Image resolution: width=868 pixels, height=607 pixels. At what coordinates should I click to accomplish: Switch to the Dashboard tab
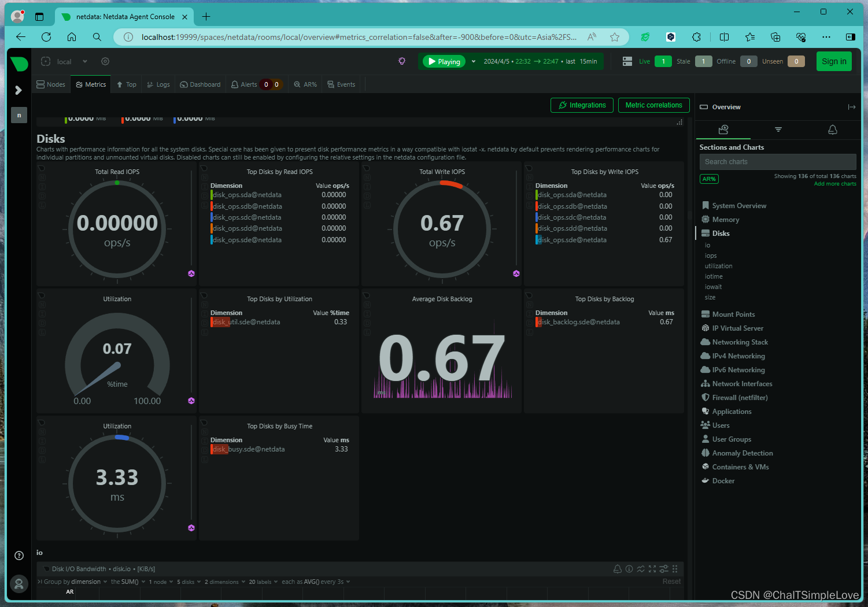[x=200, y=84]
